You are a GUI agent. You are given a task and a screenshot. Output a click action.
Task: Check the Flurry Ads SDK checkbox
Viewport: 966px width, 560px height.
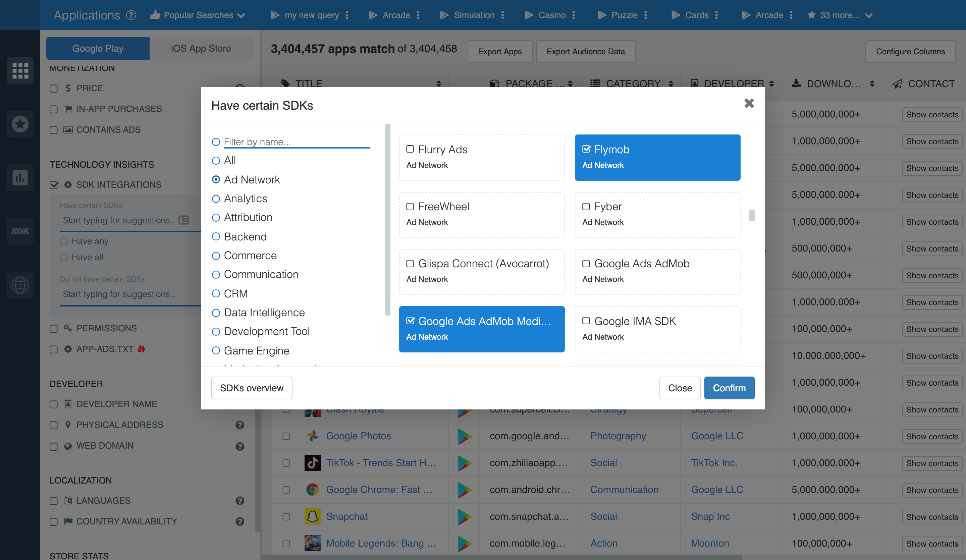coord(410,149)
